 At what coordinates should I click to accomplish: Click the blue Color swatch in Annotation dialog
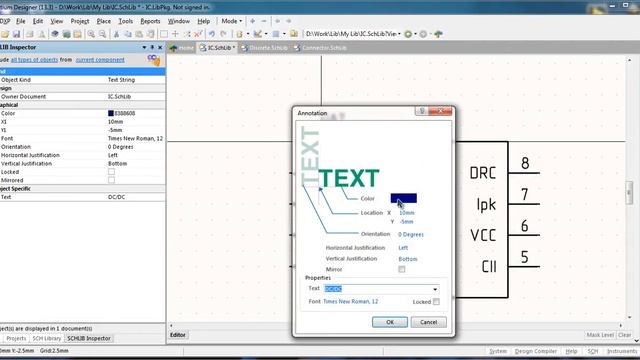coord(404,198)
